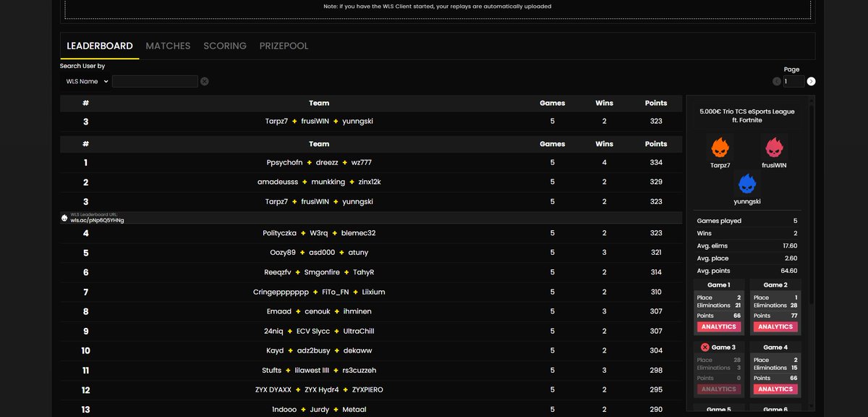Select player amadeusss in rank 2 team
Viewport: 868px width, 417px height.
(x=278, y=182)
